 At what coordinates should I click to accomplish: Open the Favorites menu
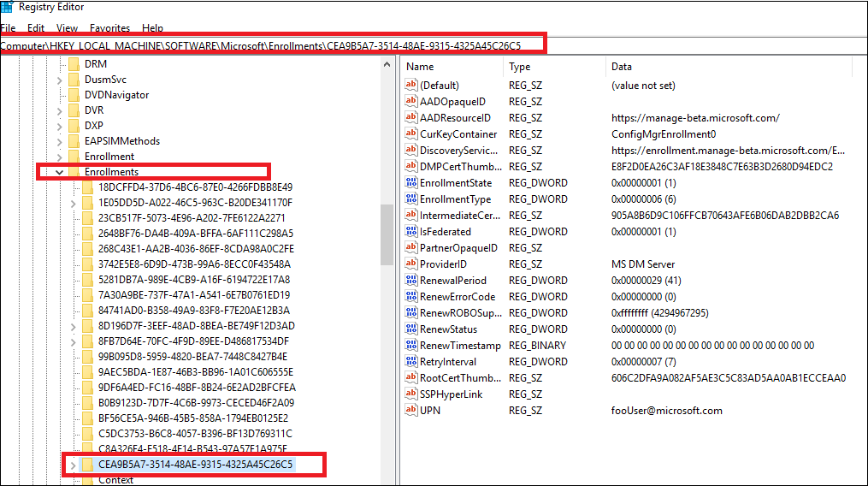coord(109,28)
